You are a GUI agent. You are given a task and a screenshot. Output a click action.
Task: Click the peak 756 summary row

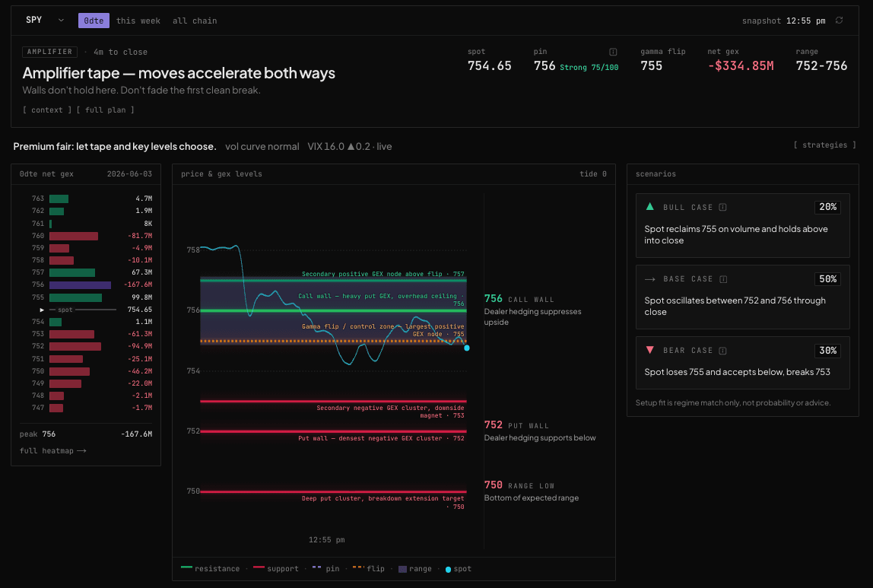pos(86,434)
